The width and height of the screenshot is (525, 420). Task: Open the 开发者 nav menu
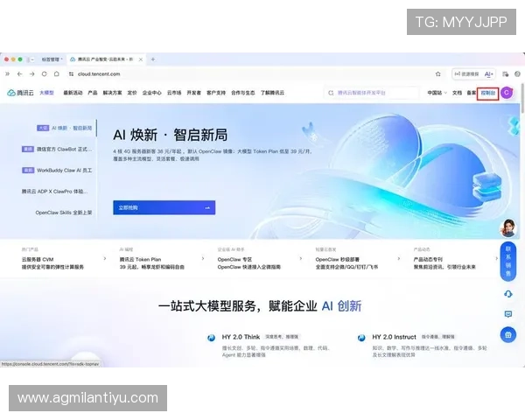click(x=194, y=93)
